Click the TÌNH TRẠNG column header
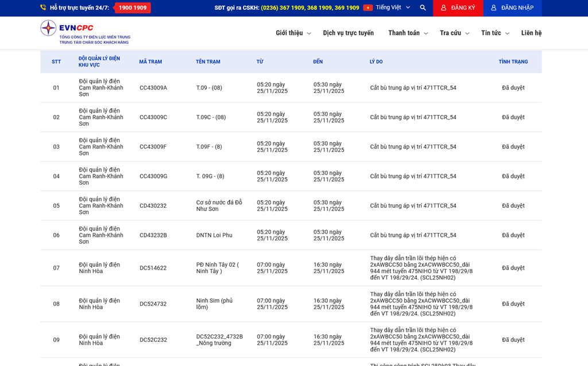Image resolution: width=588 pixels, height=366 pixels. point(513,62)
